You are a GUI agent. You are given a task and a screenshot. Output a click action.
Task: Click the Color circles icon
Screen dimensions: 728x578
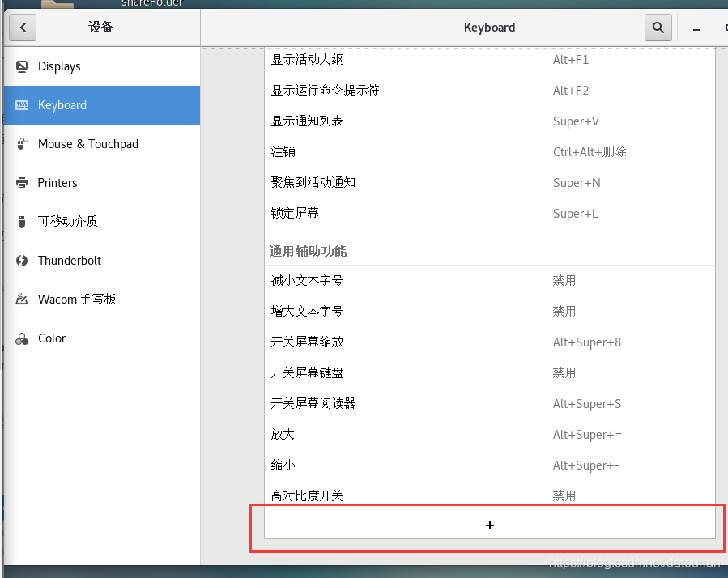[22, 338]
